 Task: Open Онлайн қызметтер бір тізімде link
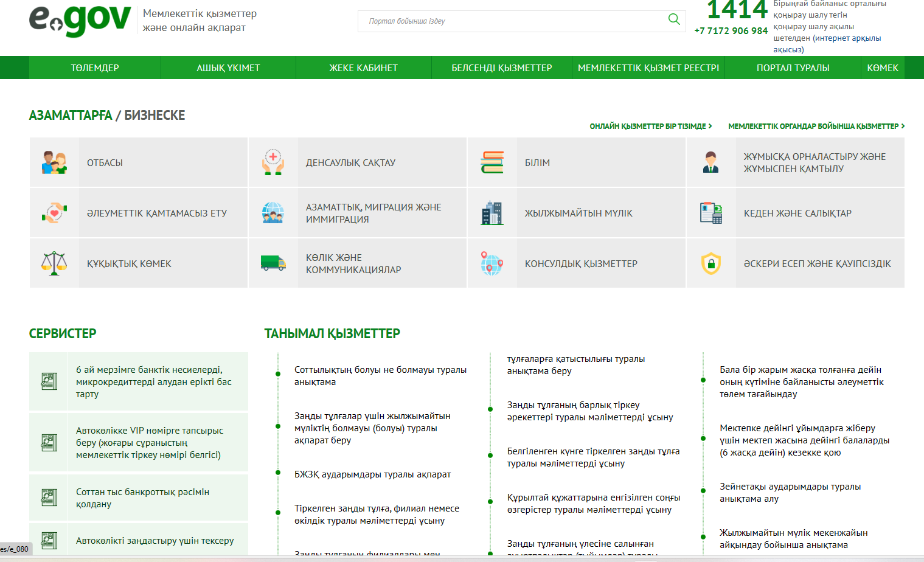click(650, 126)
